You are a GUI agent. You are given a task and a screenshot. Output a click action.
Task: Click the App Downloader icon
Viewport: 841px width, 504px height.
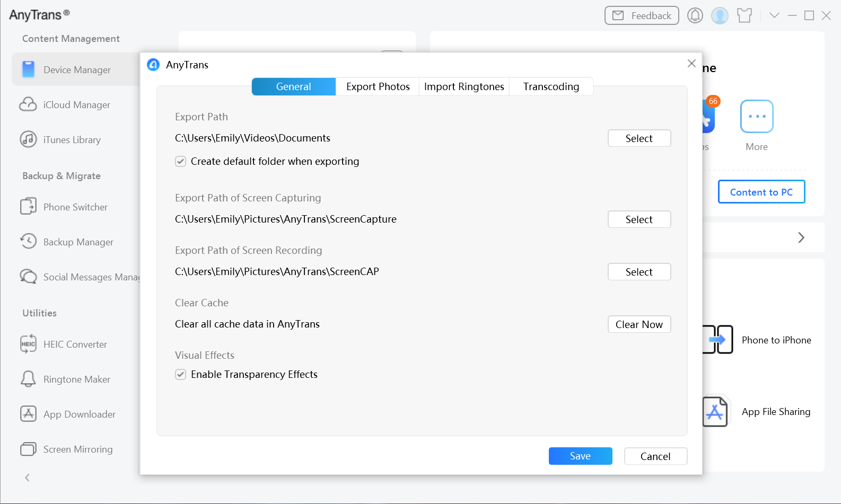pyautogui.click(x=28, y=413)
